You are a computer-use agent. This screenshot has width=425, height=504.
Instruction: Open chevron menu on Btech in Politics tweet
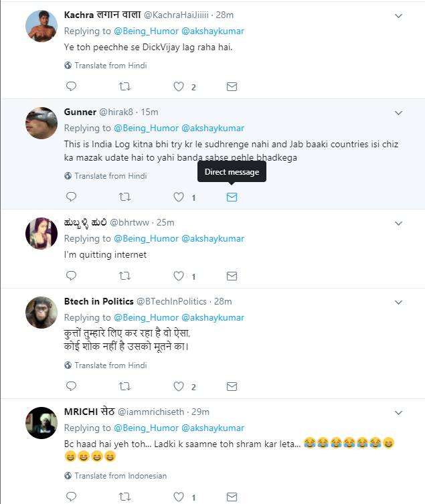click(x=398, y=302)
